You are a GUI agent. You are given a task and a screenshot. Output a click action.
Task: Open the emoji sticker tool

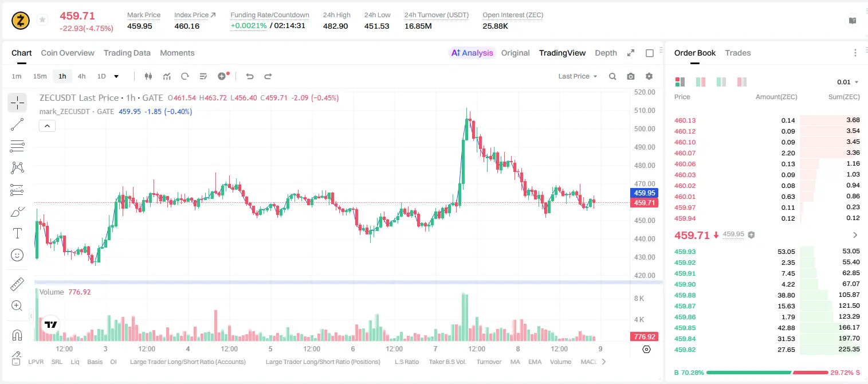tap(17, 255)
